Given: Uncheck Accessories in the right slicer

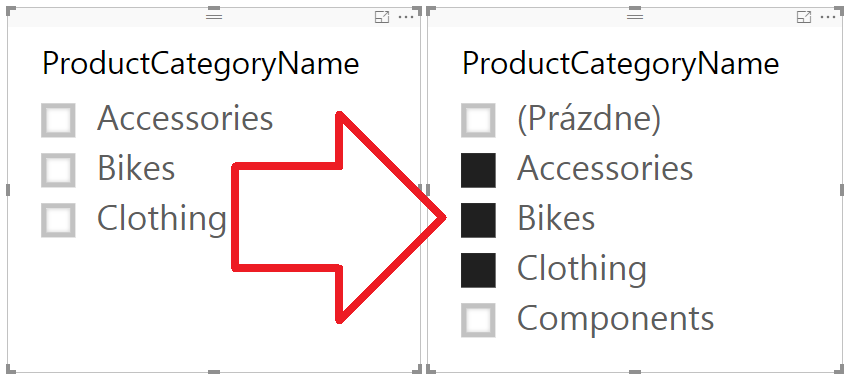Looking at the screenshot, I should [x=478, y=170].
